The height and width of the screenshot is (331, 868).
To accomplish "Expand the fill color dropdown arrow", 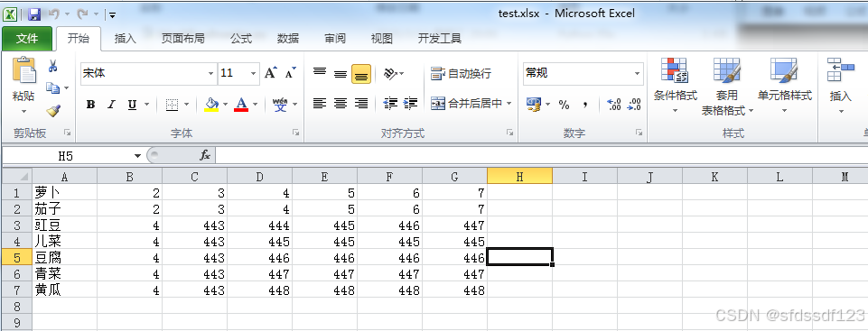I will [x=225, y=105].
